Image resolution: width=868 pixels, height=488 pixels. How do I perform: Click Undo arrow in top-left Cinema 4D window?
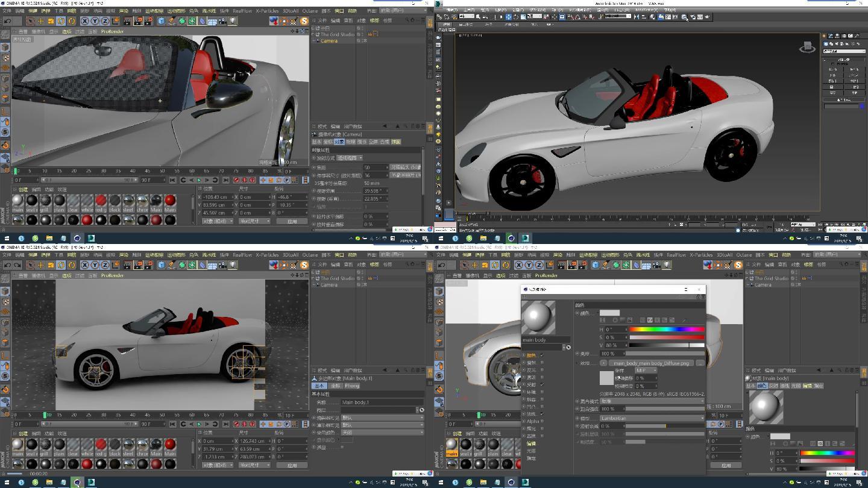[x=8, y=21]
